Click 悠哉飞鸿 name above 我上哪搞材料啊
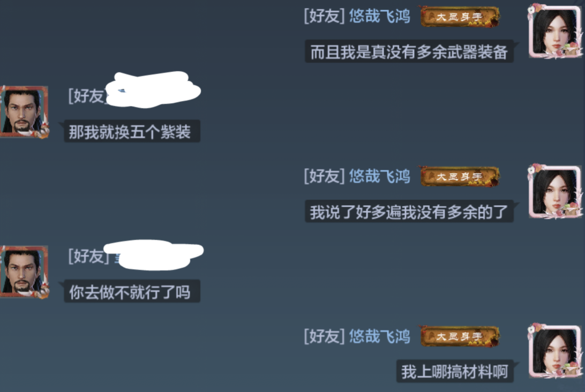This screenshot has width=585, height=392. click(x=379, y=336)
